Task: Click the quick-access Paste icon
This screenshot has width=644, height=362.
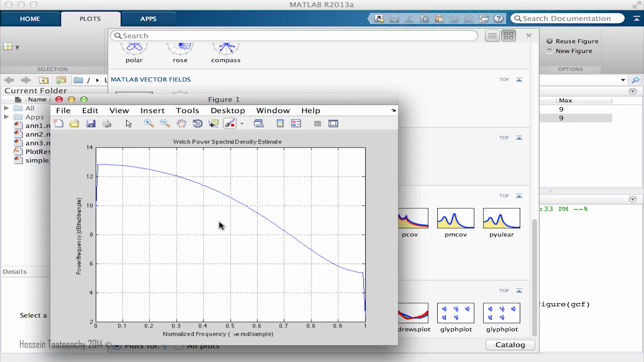Action: (439, 19)
